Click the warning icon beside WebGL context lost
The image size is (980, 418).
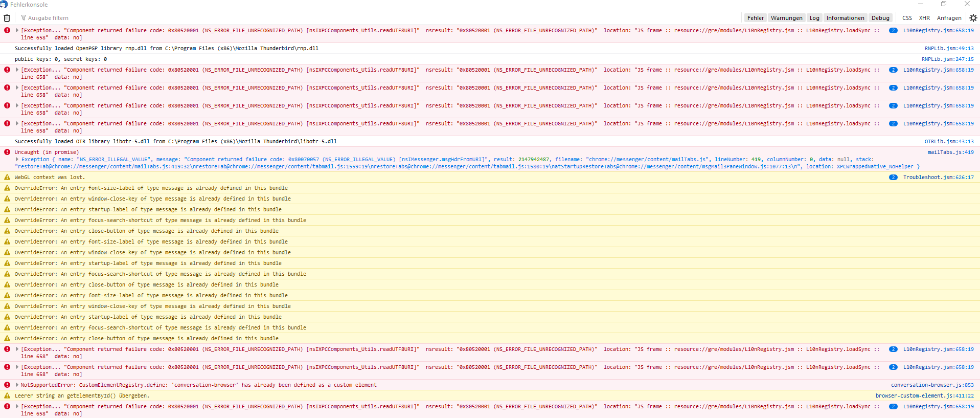7,177
